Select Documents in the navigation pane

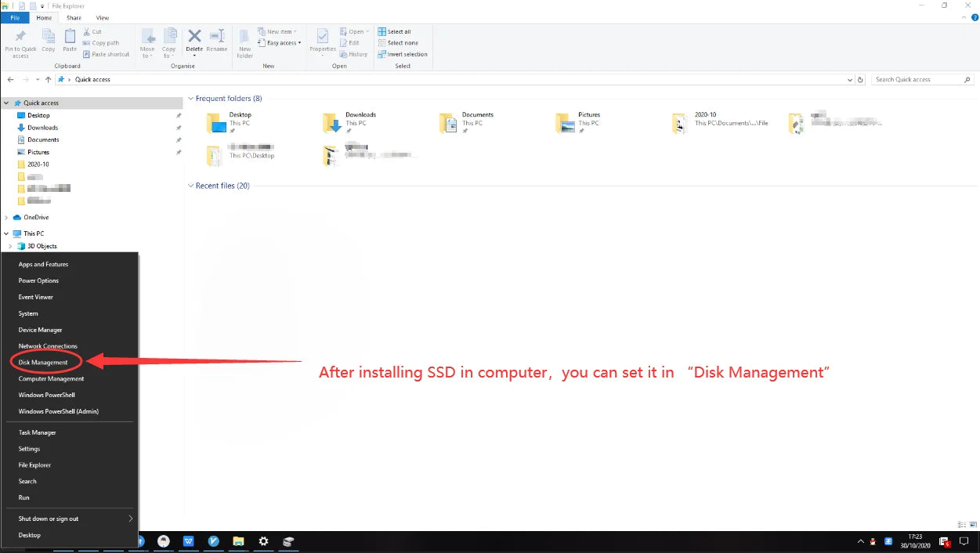point(43,139)
